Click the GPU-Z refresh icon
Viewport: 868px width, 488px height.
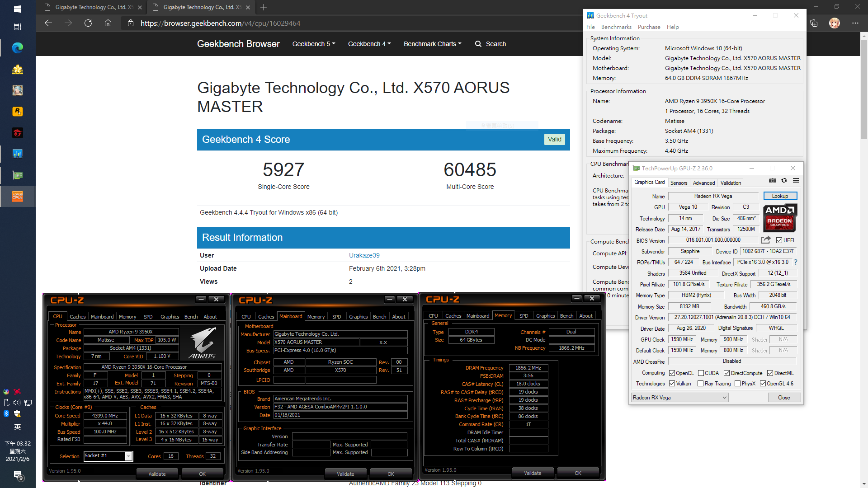(784, 181)
